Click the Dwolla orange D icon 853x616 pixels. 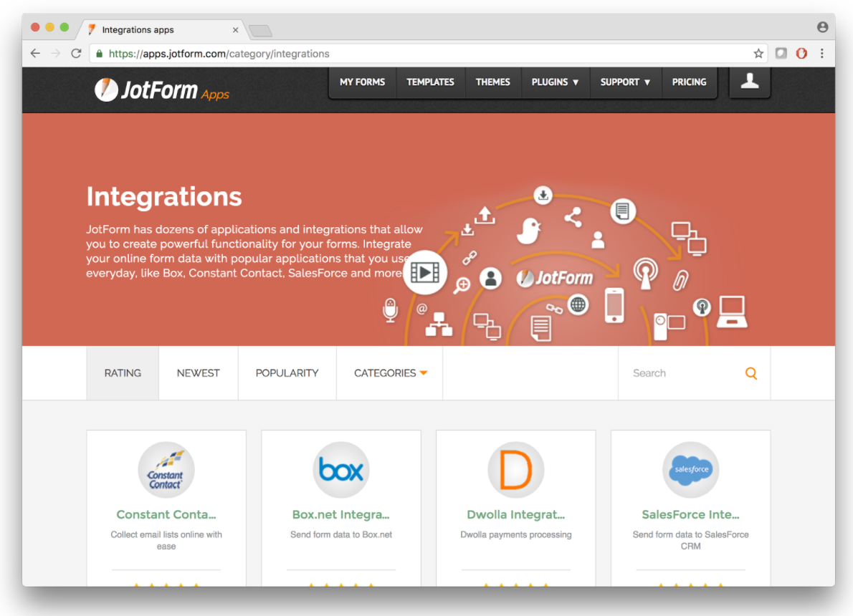pos(515,470)
